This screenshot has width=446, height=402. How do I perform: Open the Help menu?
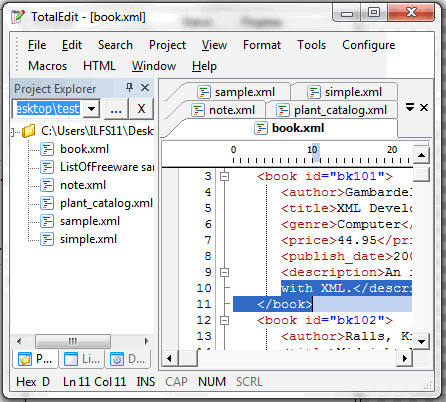(x=204, y=66)
